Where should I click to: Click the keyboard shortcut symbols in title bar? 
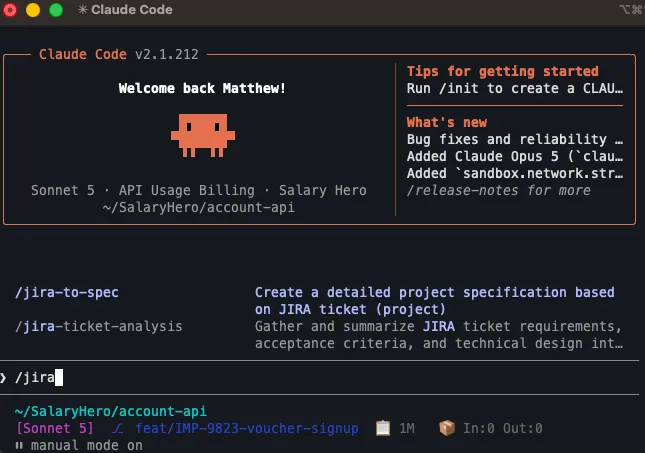tap(632, 9)
